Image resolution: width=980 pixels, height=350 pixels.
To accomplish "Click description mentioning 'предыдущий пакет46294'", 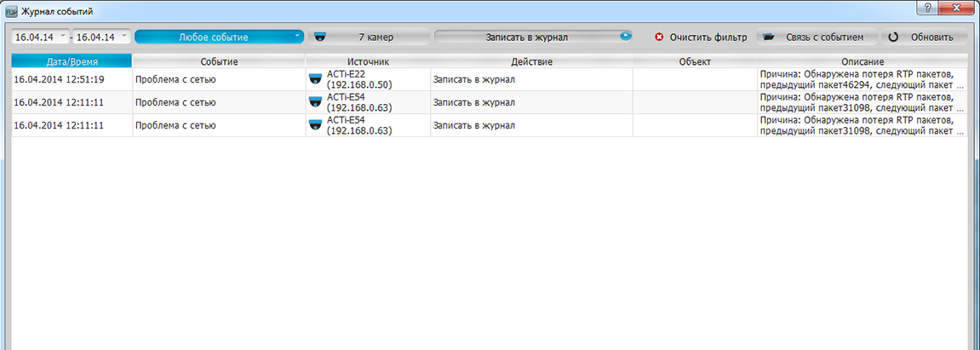I will (x=862, y=79).
